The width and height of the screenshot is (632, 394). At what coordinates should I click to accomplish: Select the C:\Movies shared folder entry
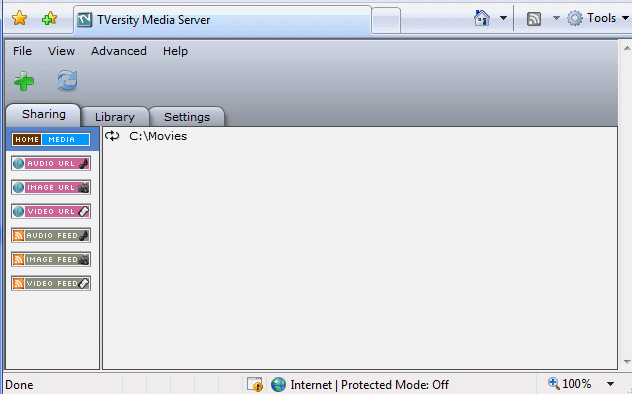(x=158, y=136)
